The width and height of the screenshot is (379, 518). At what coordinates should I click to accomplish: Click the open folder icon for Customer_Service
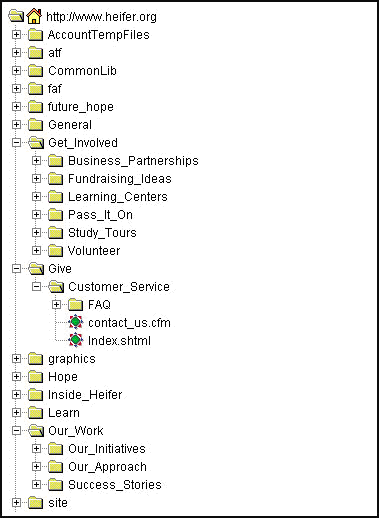point(56,287)
